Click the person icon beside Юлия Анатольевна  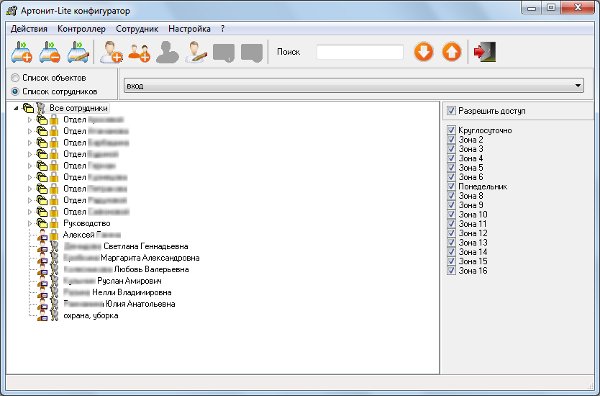pyautogui.click(x=43, y=304)
